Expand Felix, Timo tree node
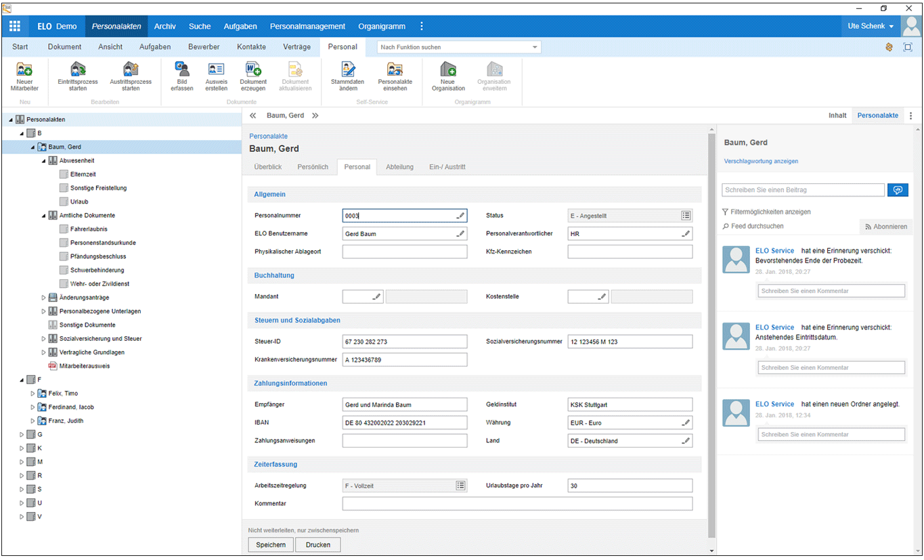 point(32,394)
